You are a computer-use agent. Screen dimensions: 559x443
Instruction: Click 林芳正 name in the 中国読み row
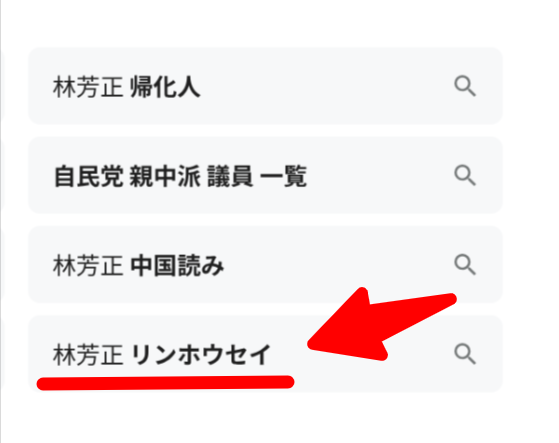coord(88,266)
